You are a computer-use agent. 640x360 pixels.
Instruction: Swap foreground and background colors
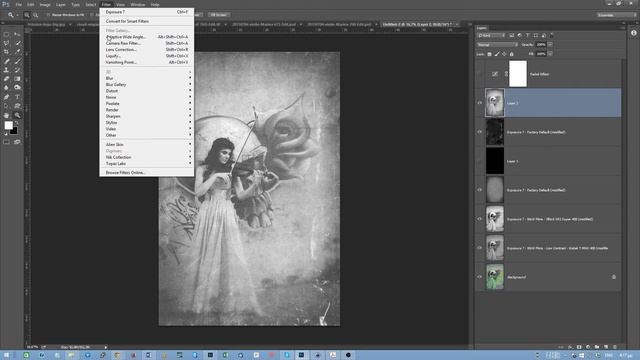point(17,122)
